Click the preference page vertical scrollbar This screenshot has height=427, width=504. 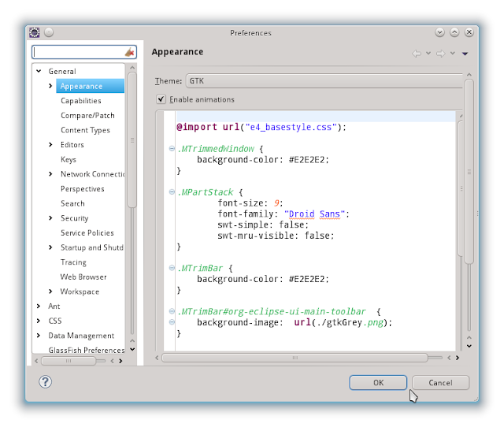pyautogui.click(x=469, y=172)
